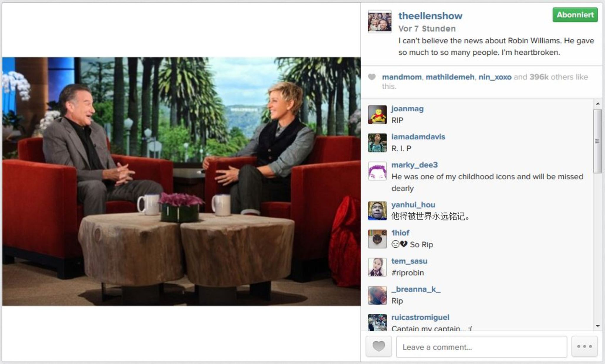The width and height of the screenshot is (605, 364).
Task: Open marky_dee3's purple avatar
Action: click(x=377, y=171)
